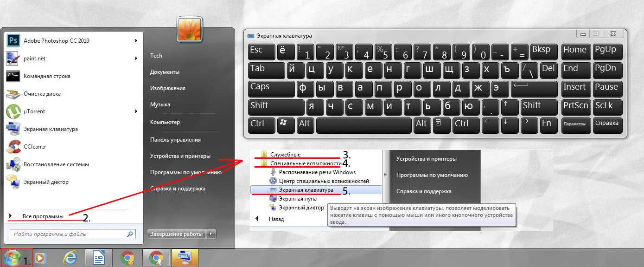Image resolution: width=644 pixels, height=267 pixels.
Task: Open first Chrome icon in the taskbar
Action: point(128,258)
